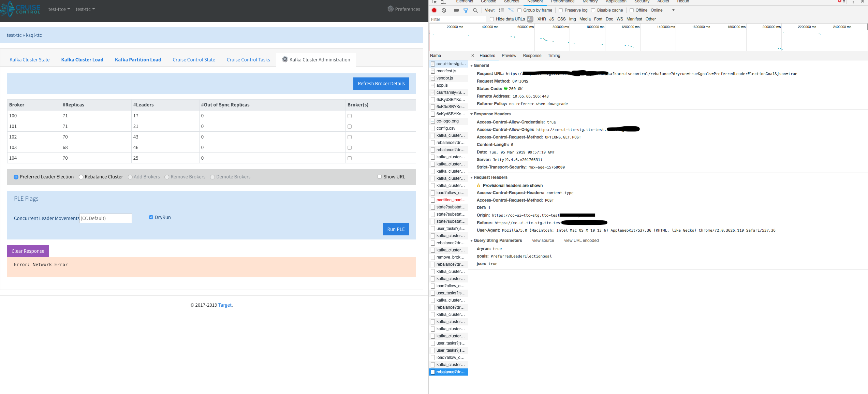Click the Clear Response button

click(28, 251)
